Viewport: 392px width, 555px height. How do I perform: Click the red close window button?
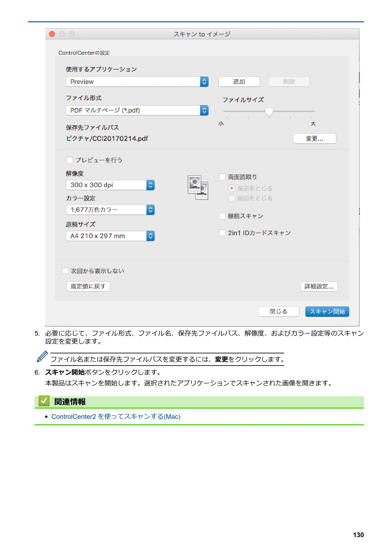52,34
